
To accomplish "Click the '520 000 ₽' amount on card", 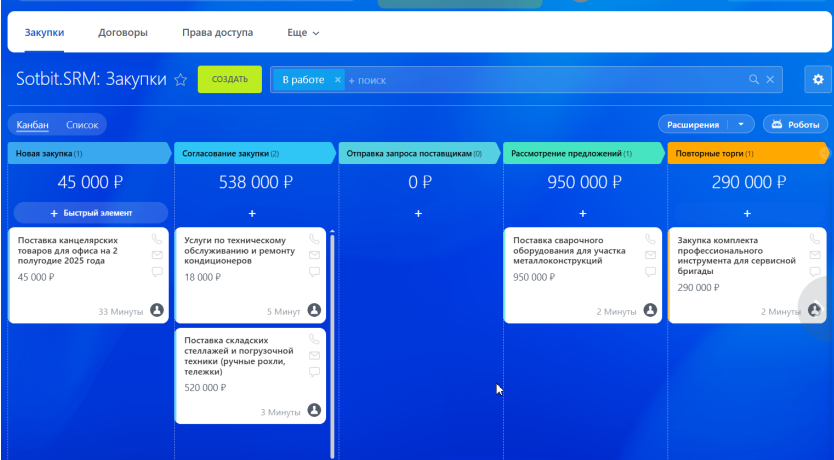I will tap(205, 388).
